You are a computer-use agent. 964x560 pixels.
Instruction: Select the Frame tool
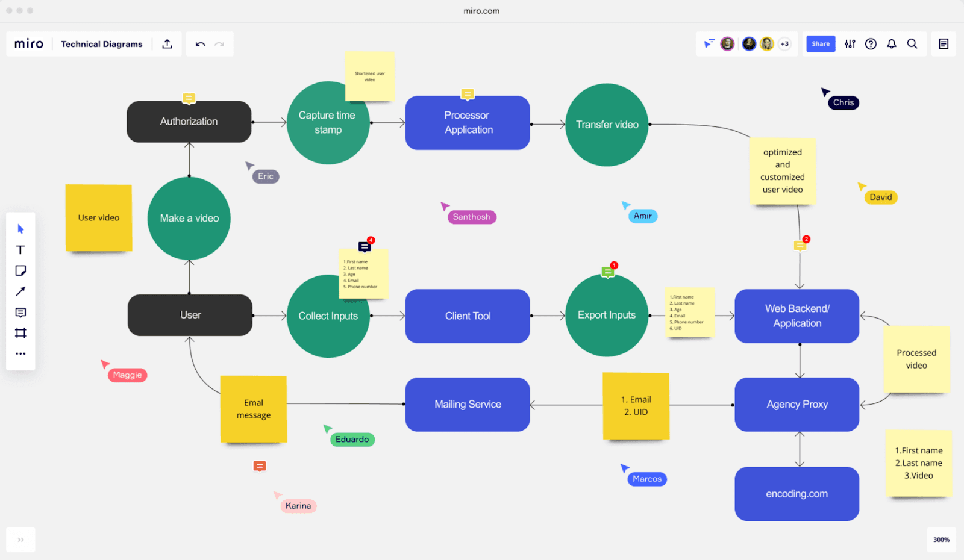pos(20,333)
